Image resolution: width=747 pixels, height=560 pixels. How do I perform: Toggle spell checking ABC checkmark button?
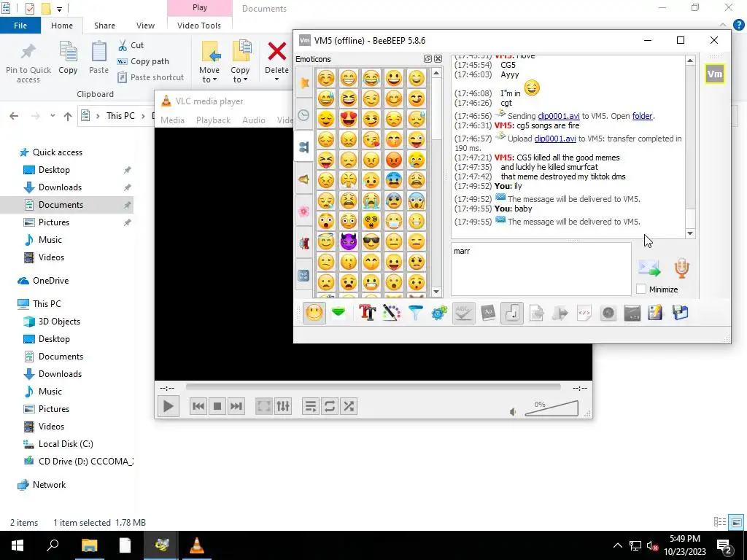point(463,313)
